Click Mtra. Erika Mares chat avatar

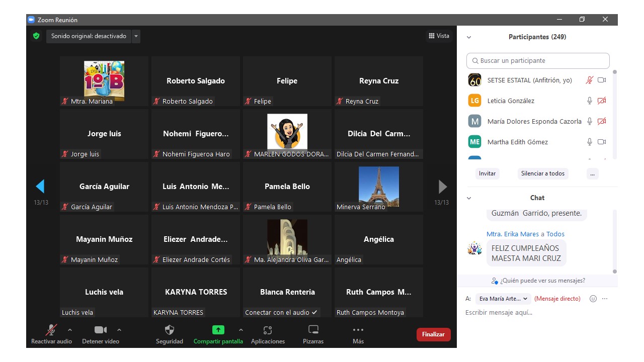point(474,248)
